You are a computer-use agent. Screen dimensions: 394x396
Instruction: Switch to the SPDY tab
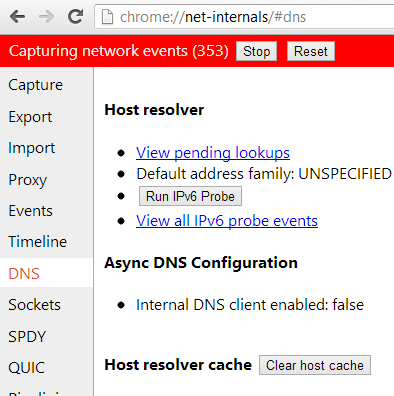(x=27, y=337)
